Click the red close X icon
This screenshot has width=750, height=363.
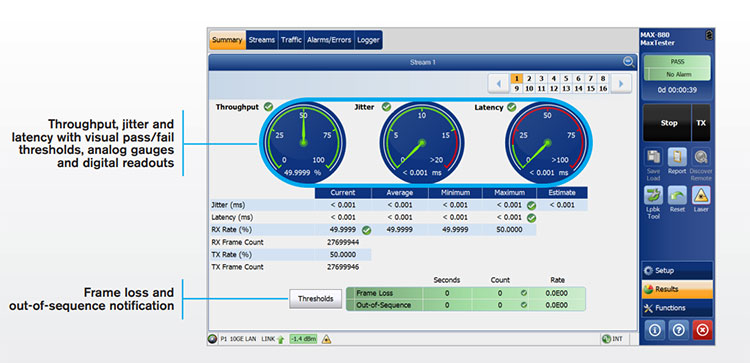point(702,330)
